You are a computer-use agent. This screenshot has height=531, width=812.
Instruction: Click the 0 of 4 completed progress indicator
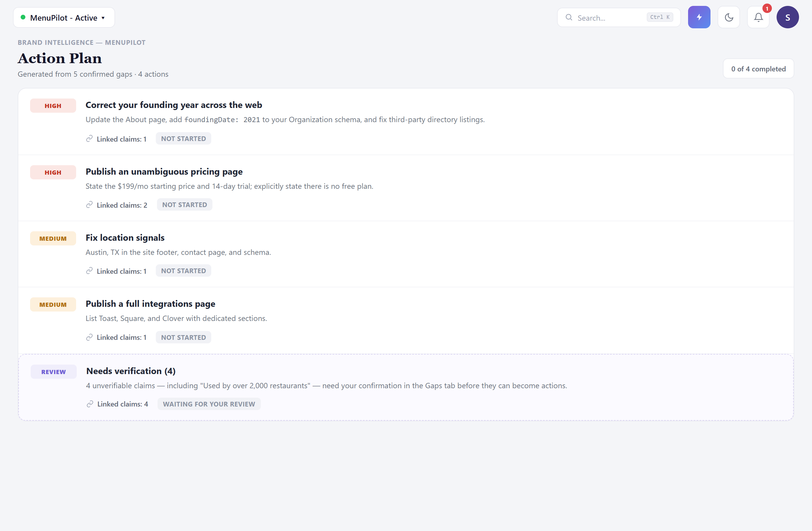point(758,68)
